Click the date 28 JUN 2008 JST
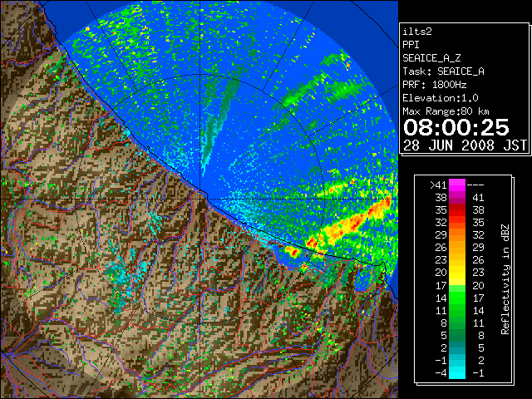Image resolution: width=532 pixels, height=399 pixels. coord(465,145)
